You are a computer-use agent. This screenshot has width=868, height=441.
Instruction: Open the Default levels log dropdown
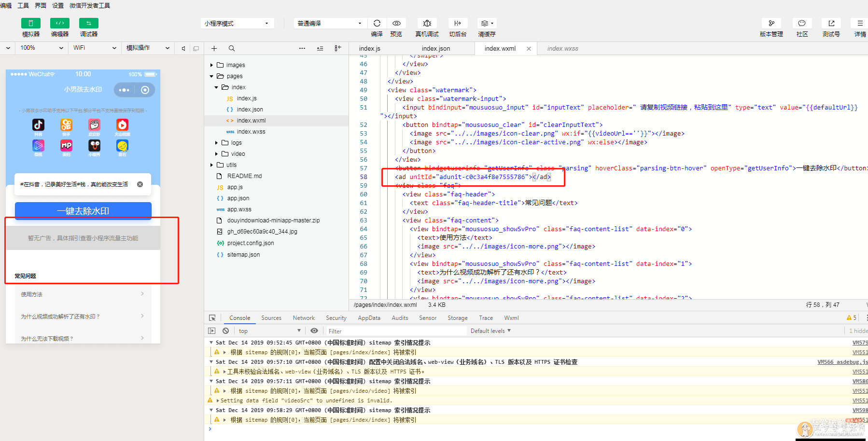pyautogui.click(x=490, y=331)
